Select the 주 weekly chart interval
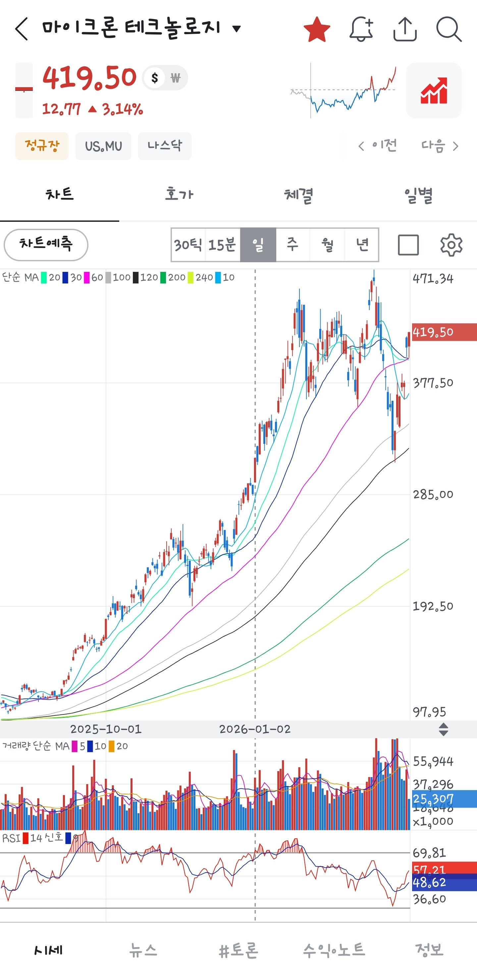Screen dimensions: 477x980 point(293,245)
